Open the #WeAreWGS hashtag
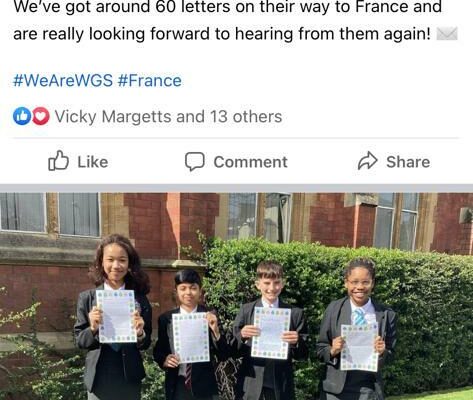The image size is (473, 400). coord(63,81)
